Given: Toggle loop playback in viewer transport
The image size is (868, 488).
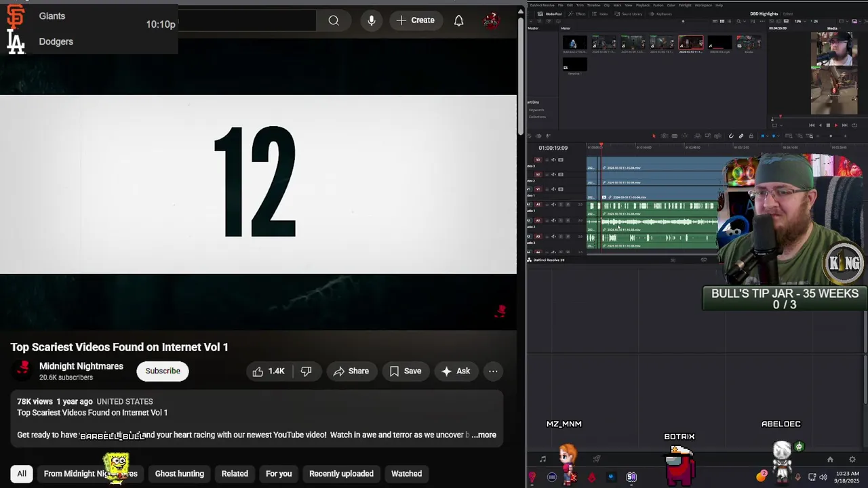Looking at the screenshot, I should (x=854, y=125).
